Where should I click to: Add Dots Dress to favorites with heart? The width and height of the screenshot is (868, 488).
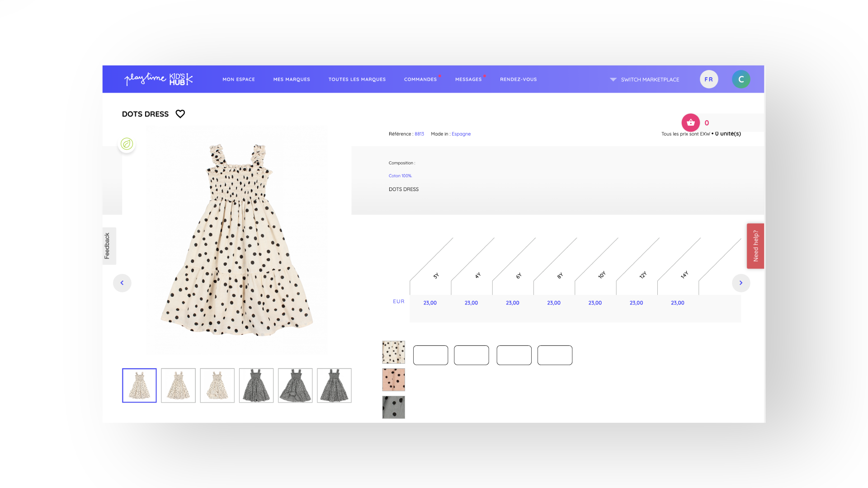pyautogui.click(x=180, y=114)
